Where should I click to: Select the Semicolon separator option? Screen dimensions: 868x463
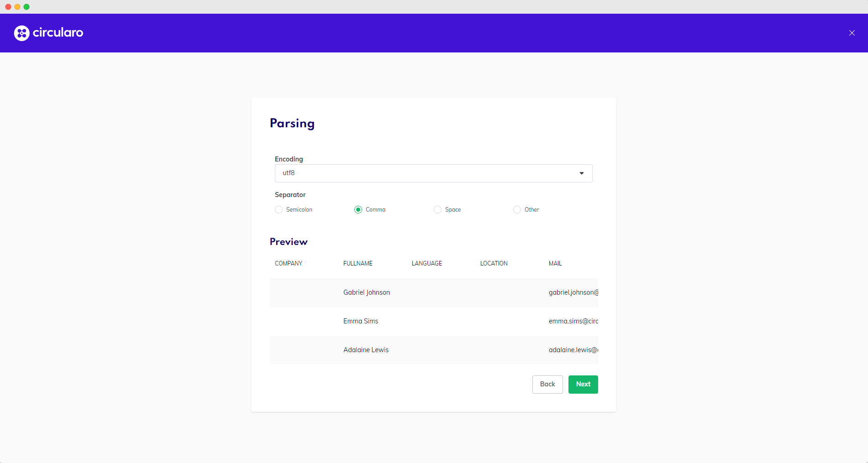[x=279, y=210]
